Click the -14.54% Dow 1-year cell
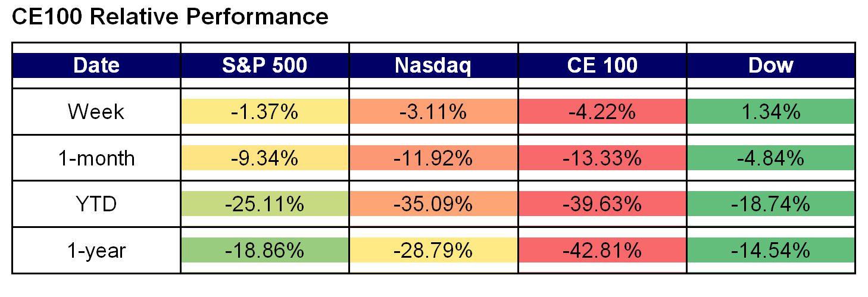The image size is (868, 297). click(x=770, y=251)
